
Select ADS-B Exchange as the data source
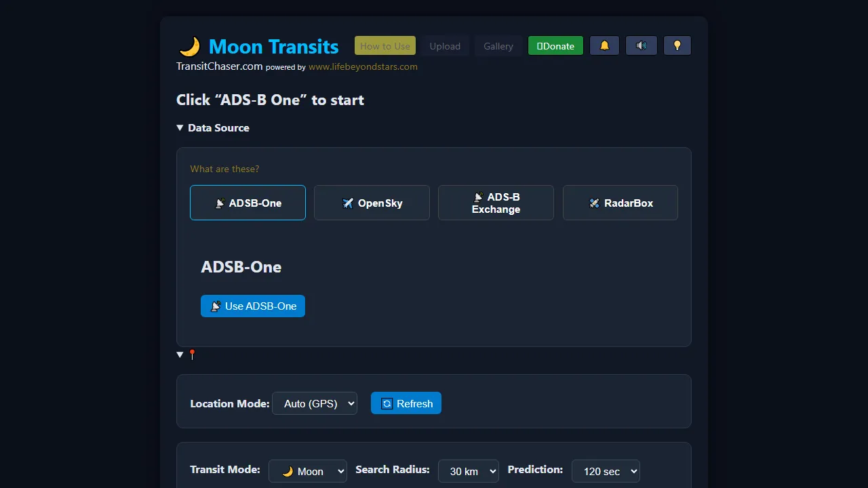click(x=496, y=203)
